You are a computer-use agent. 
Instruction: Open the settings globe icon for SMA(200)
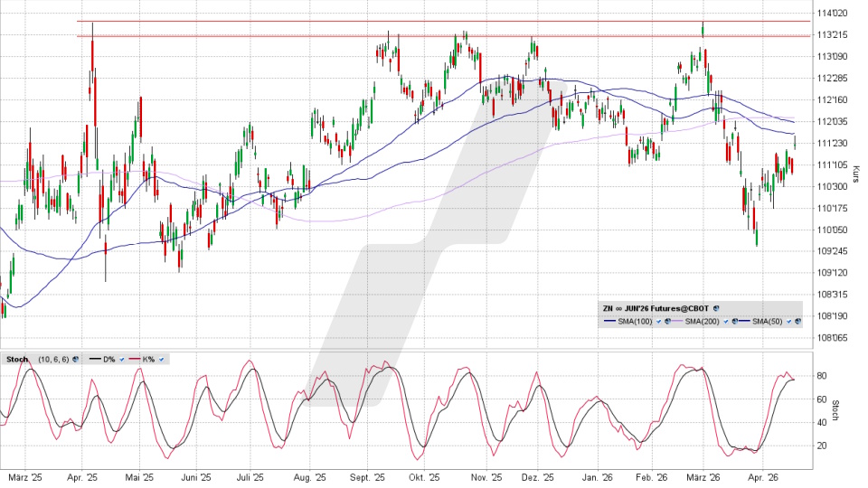(732, 322)
